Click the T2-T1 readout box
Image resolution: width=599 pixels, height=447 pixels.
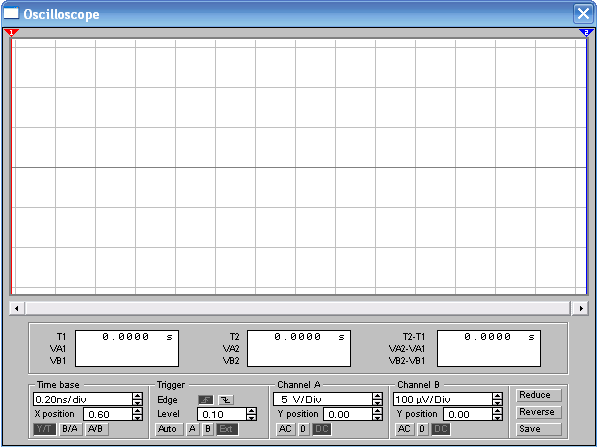(489, 348)
